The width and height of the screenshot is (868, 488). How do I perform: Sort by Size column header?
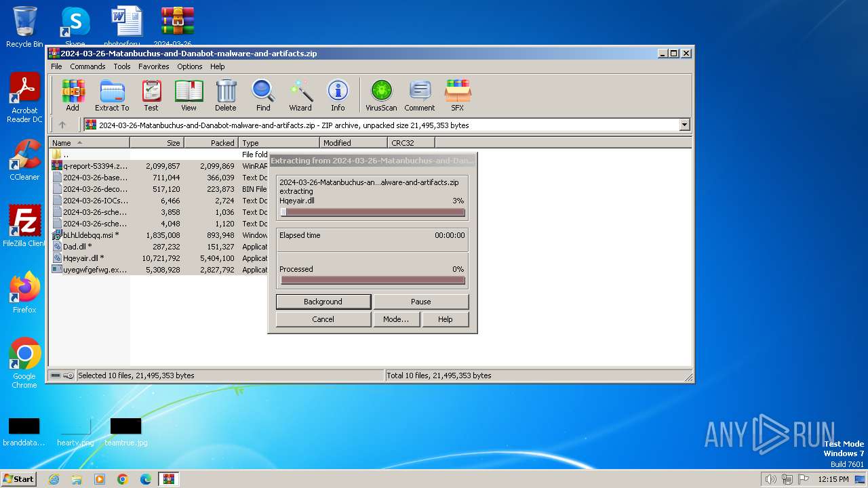pos(157,143)
